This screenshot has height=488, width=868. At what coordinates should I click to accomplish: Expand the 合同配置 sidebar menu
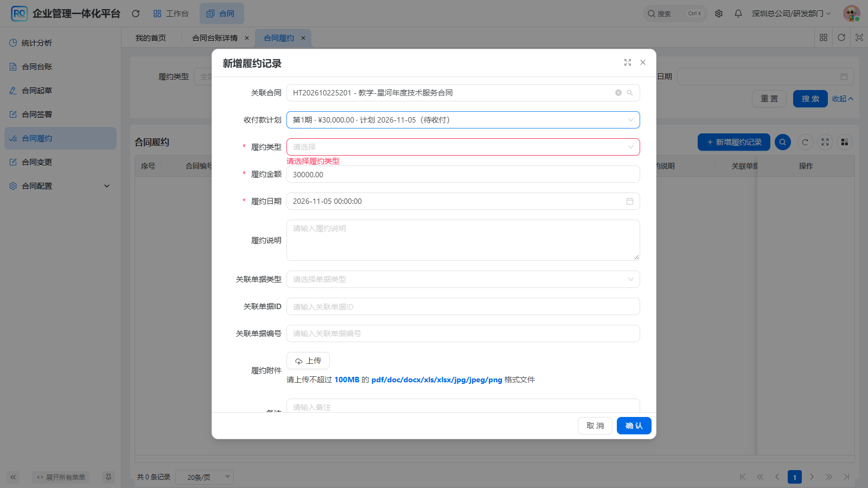tap(60, 186)
